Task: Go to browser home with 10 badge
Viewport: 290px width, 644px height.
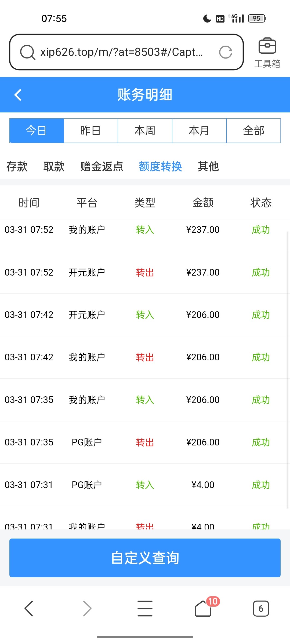Action: [203, 608]
